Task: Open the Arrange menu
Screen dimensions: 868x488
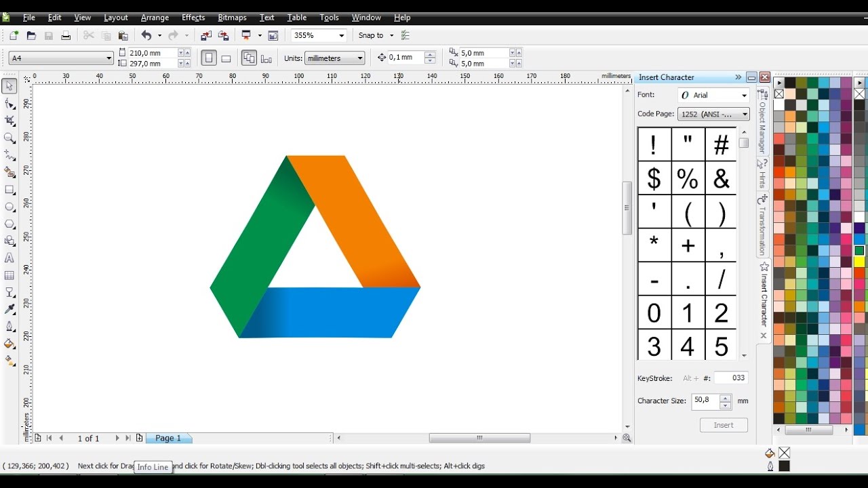Action: click(155, 18)
